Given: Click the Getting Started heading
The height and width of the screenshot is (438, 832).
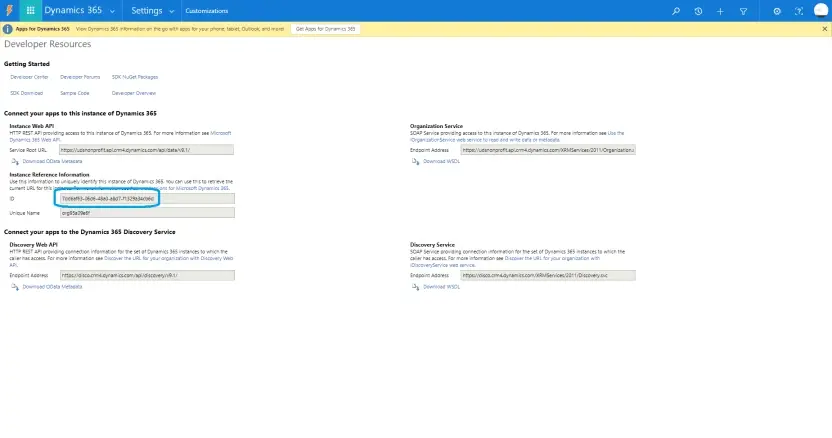Looking at the screenshot, I should 27,64.
